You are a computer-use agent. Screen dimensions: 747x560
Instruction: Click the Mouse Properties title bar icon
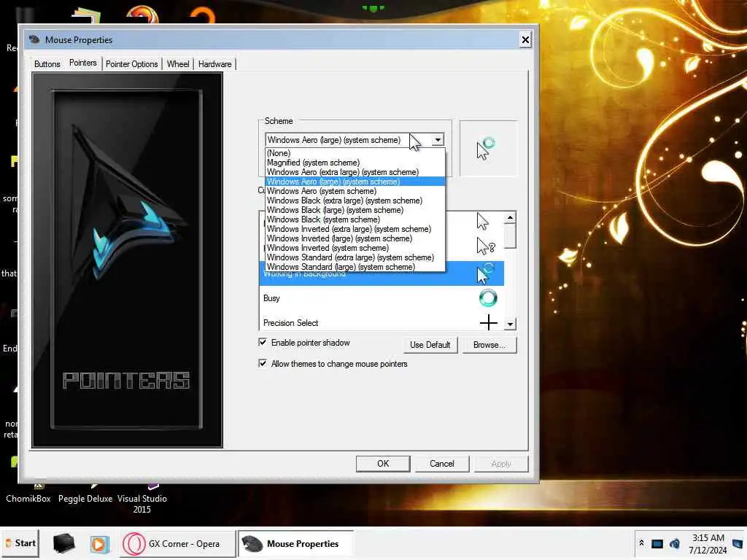pyautogui.click(x=34, y=39)
